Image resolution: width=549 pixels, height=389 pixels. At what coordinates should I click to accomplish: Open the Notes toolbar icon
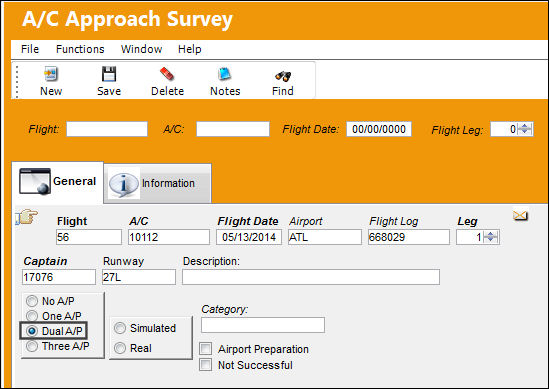click(225, 74)
